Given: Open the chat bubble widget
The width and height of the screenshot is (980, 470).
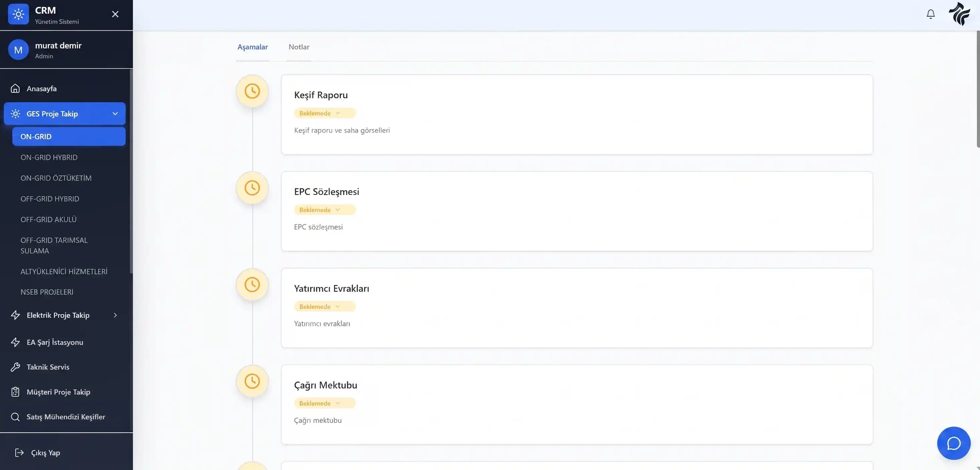Looking at the screenshot, I should [954, 443].
